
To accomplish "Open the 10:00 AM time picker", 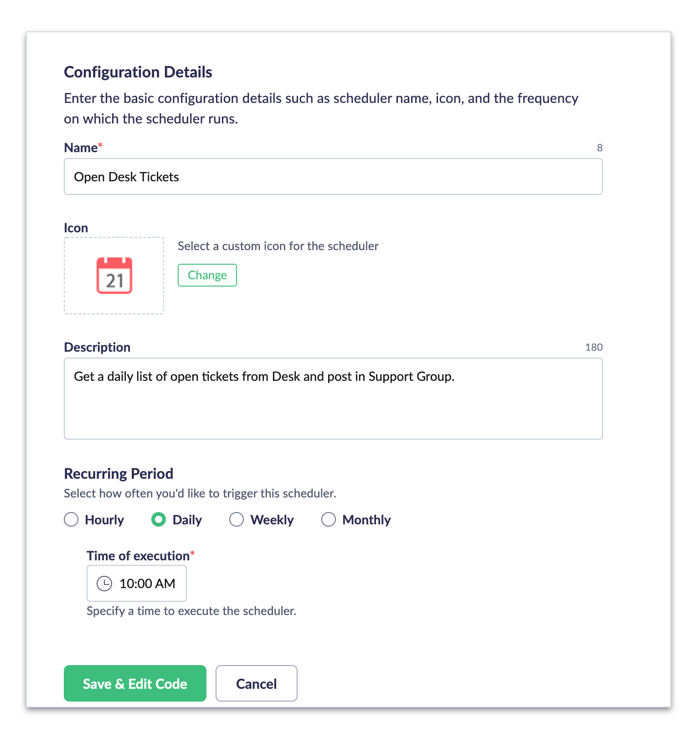I will [147, 584].
